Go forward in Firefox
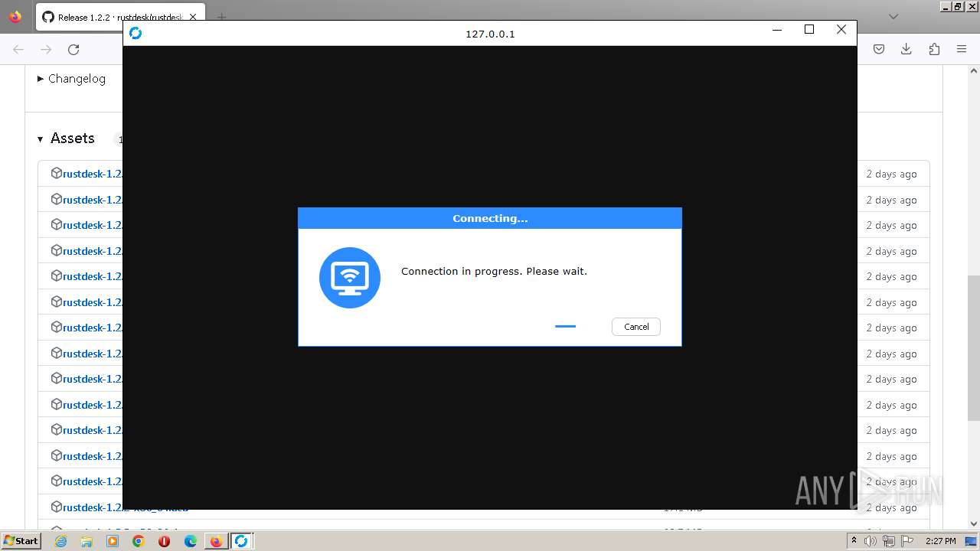Viewport: 980px width, 551px height. click(x=46, y=49)
